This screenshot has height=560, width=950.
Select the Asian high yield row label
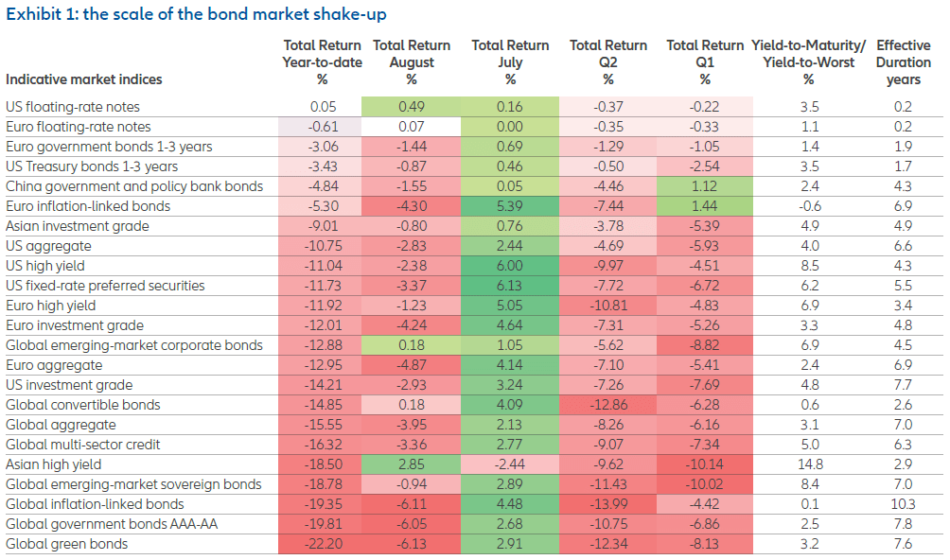point(53,464)
